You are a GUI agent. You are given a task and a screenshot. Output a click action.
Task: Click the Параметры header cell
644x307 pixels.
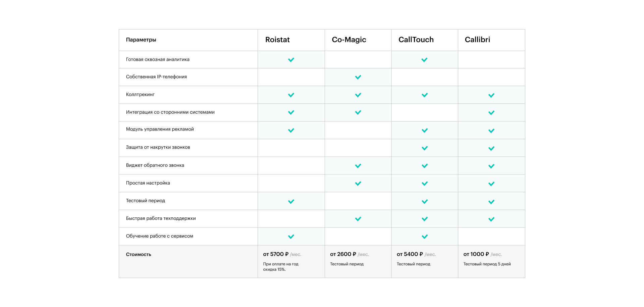pyautogui.click(x=141, y=40)
